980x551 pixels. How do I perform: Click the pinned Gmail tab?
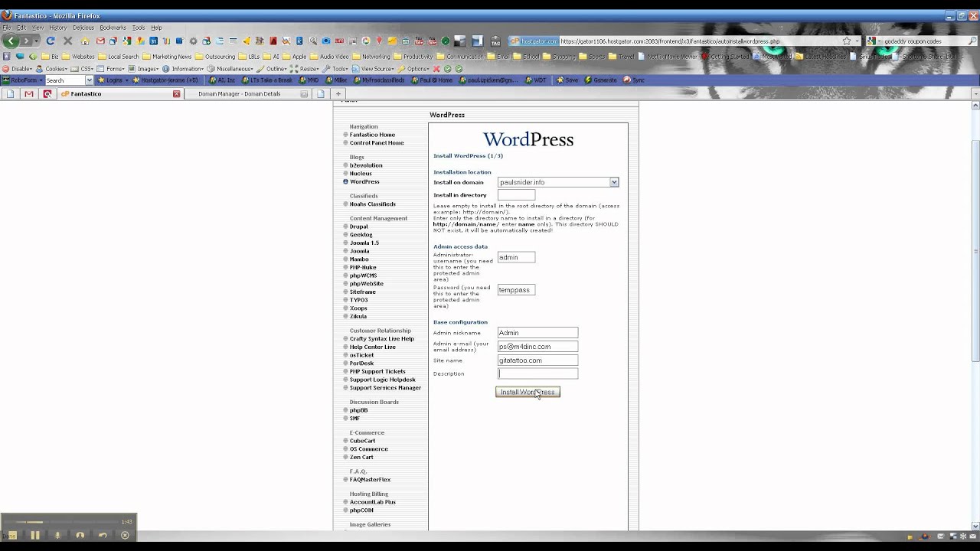28,94
